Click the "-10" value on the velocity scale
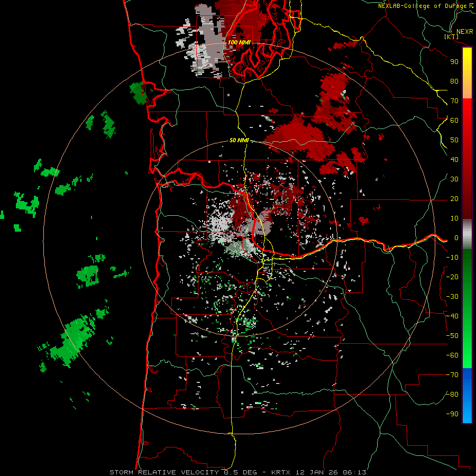The image size is (476, 476). coord(452,258)
